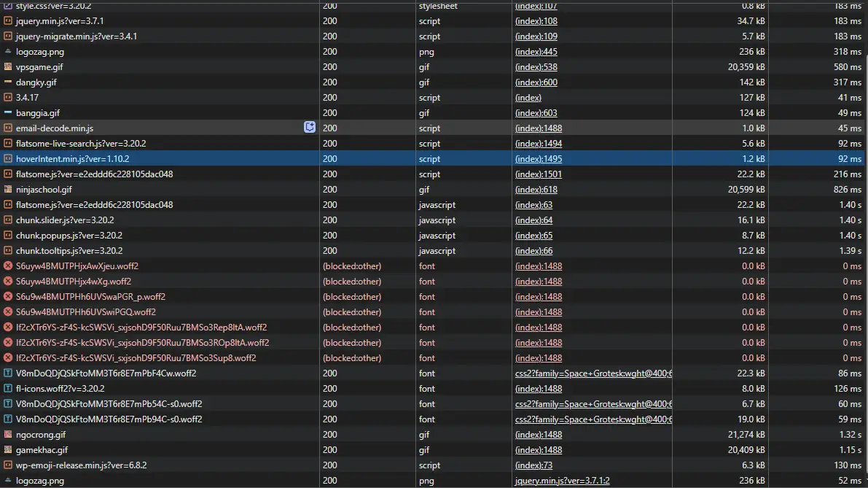
Task: Open the (index):108 initiator link
Action: [536, 21]
